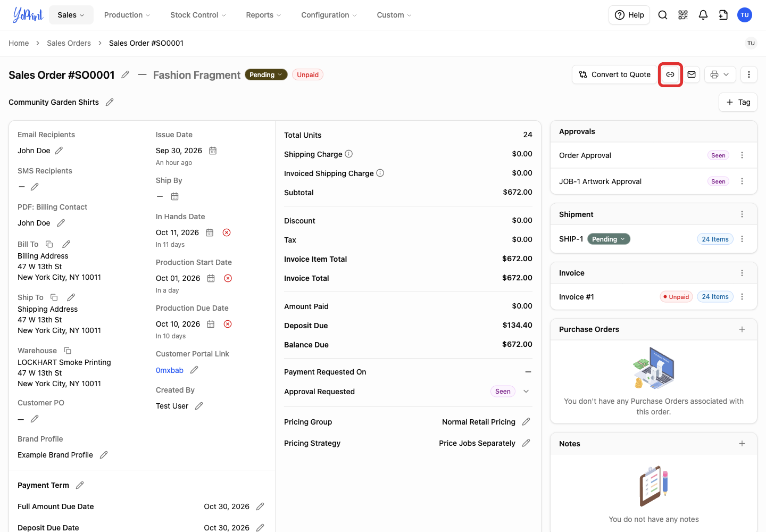Open the Sales menu
The width and height of the screenshot is (766, 532).
tap(71, 15)
